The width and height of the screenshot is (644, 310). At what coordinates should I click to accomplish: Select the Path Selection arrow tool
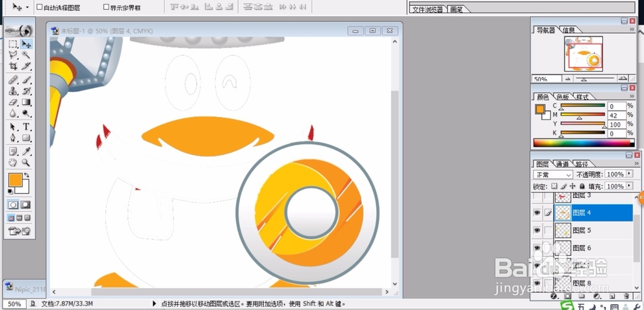pos(13,126)
